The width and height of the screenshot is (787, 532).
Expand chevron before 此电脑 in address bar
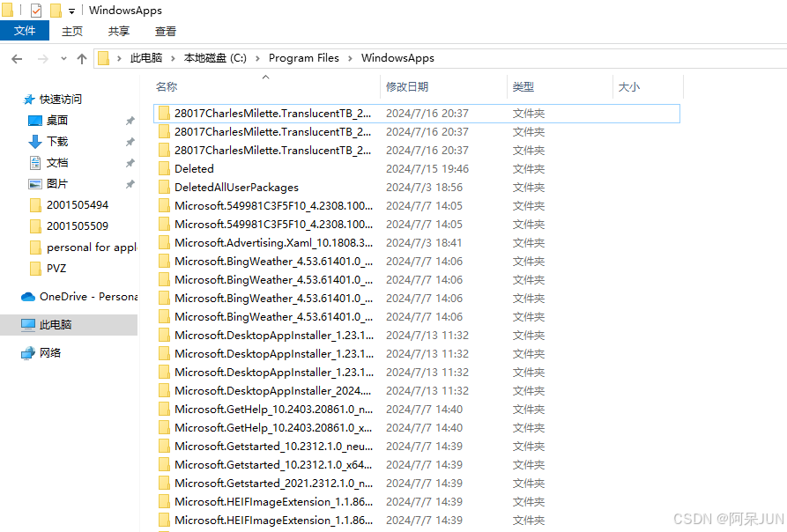pos(120,59)
